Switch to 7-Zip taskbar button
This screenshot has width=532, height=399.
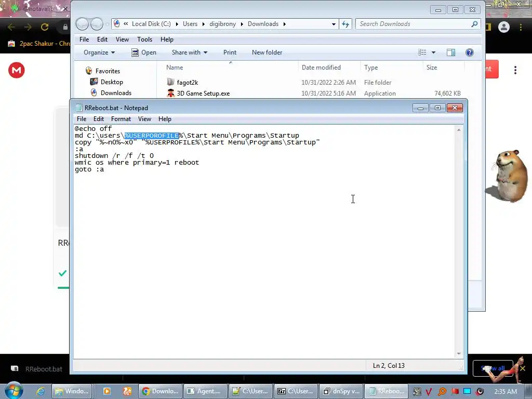click(x=296, y=391)
